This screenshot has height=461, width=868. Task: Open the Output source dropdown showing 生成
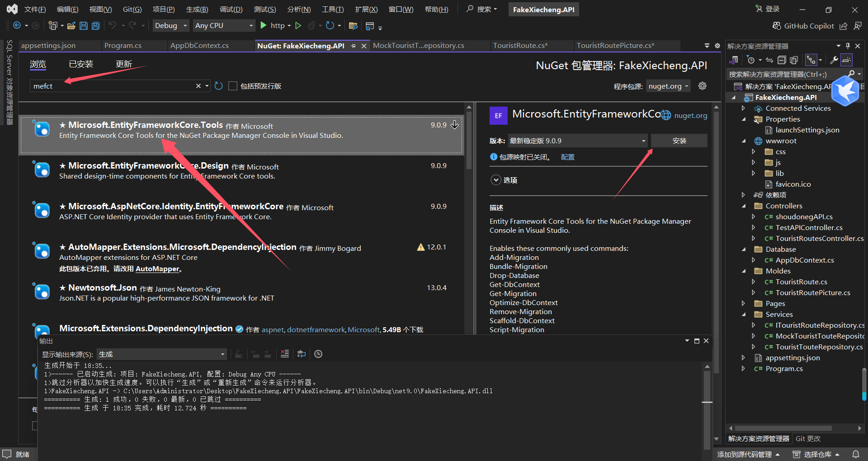[x=162, y=354]
